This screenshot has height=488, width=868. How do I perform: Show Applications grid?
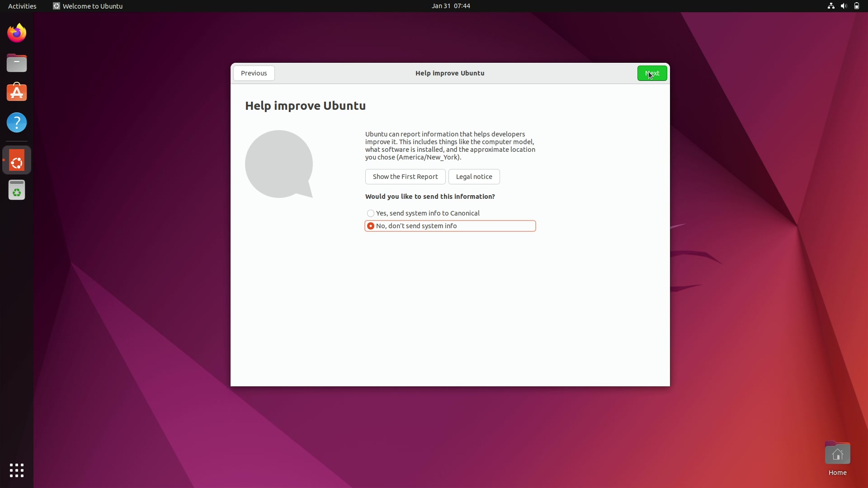(17, 470)
